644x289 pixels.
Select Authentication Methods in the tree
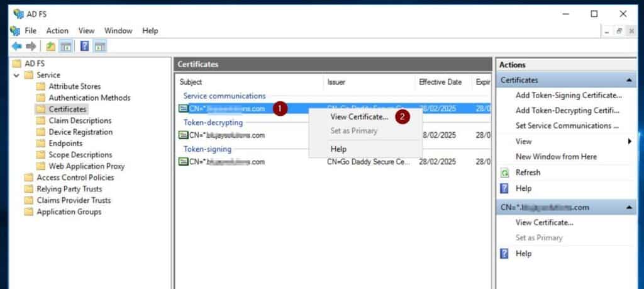89,98
